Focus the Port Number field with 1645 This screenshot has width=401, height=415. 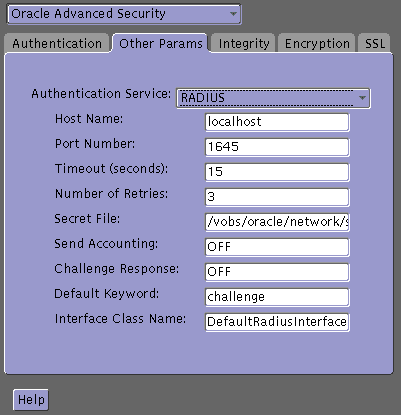277,147
